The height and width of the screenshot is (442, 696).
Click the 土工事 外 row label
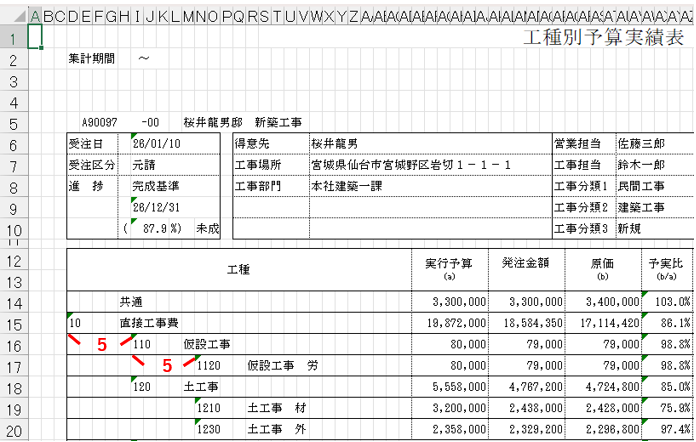click(277, 430)
